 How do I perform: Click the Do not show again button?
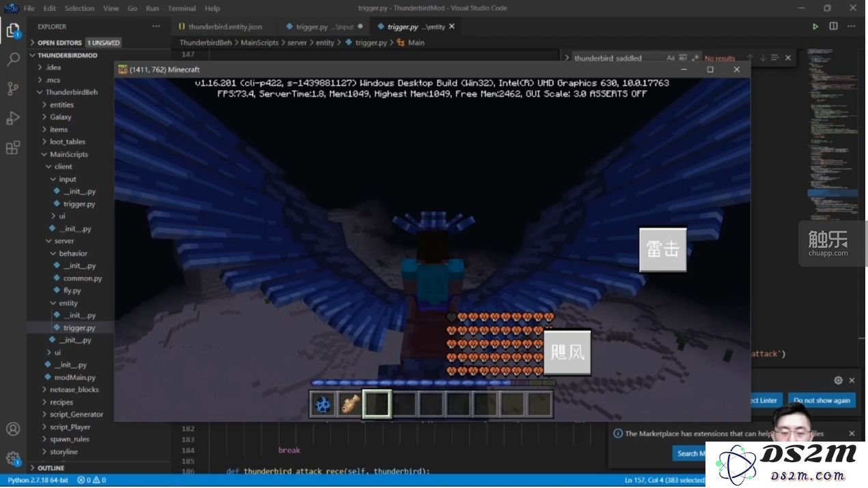coord(822,401)
